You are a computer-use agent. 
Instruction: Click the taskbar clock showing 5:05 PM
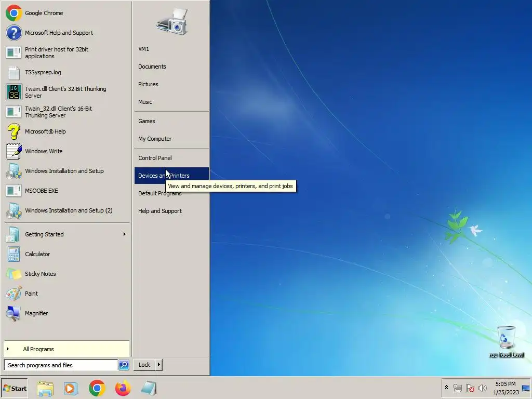pyautogui.click(x=506, y=388)
